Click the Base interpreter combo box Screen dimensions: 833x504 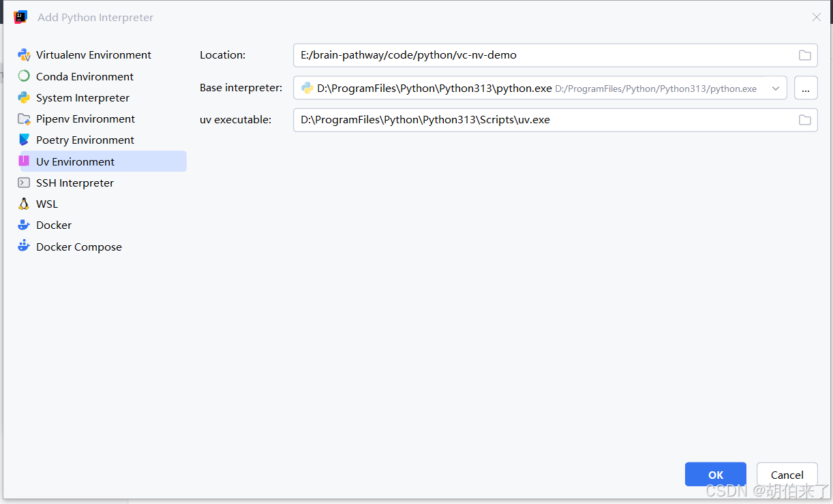pyautogui.click(x=540, y=88)
